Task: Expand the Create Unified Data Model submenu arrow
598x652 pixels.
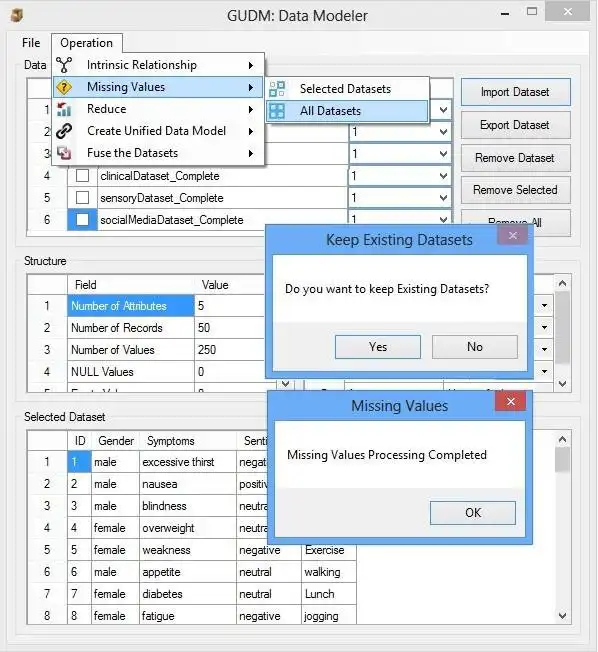Action: point(251,131)
